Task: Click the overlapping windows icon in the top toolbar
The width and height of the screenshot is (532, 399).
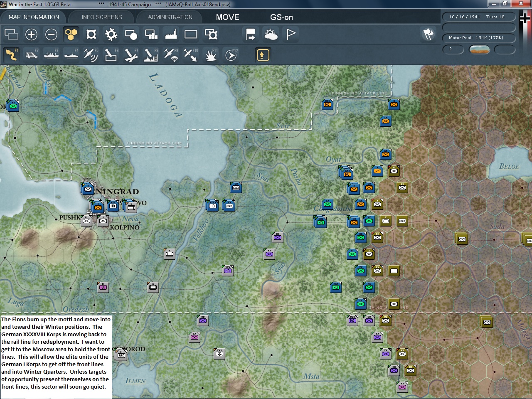Action: [x=11, y=34]
